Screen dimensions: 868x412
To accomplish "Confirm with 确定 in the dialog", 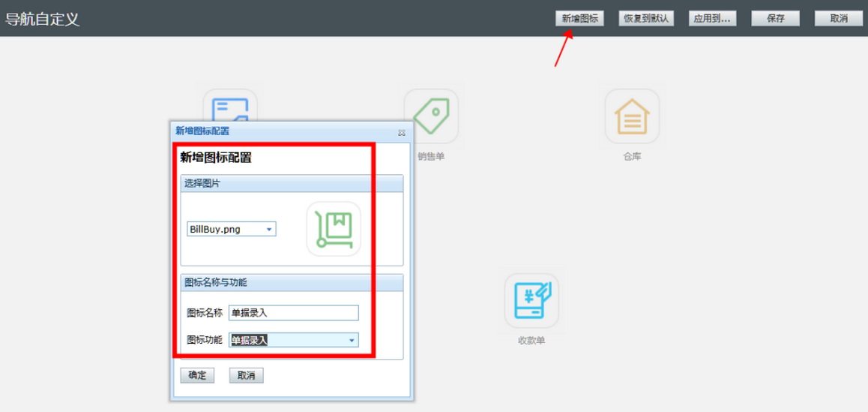I will pos(198,375).
